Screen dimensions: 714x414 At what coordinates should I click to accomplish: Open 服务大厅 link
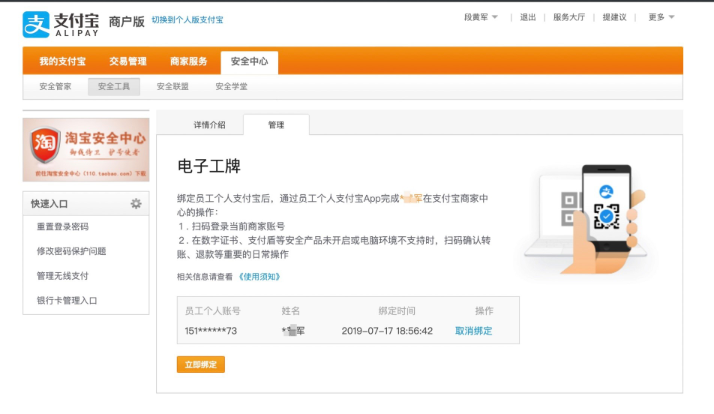569,17
